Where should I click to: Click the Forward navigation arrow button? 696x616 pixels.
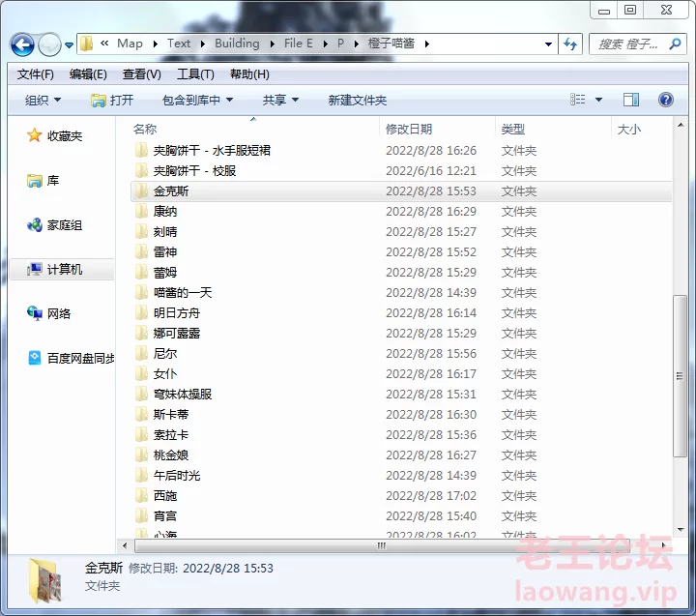[x=49, y=44]
